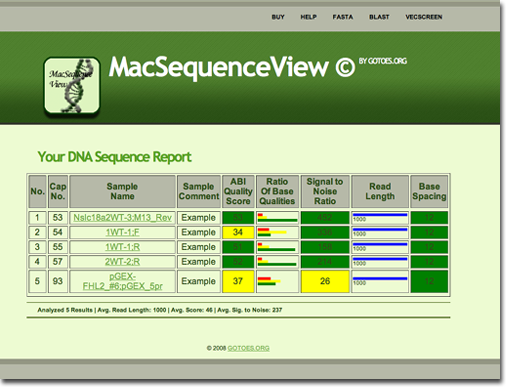
Task: Click green quality score 51 cell
Action: 238,247
